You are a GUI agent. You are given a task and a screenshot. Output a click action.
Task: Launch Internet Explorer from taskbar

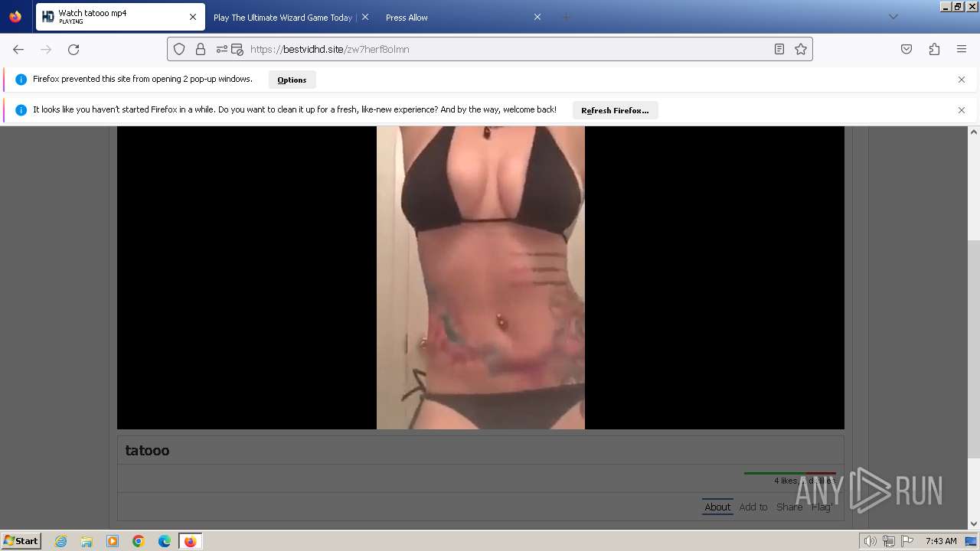click(61, 541)
